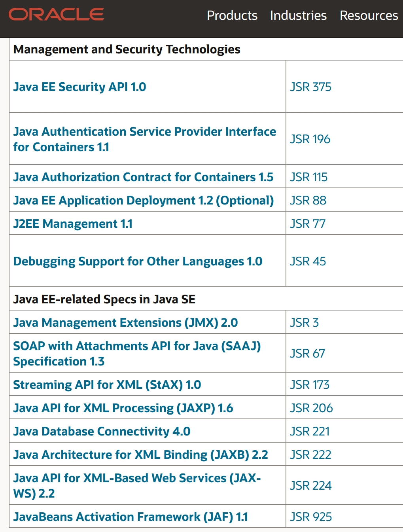Screen dimensions: 403x532
Task: Open the JSR 173 link
Action: (309, 384)
